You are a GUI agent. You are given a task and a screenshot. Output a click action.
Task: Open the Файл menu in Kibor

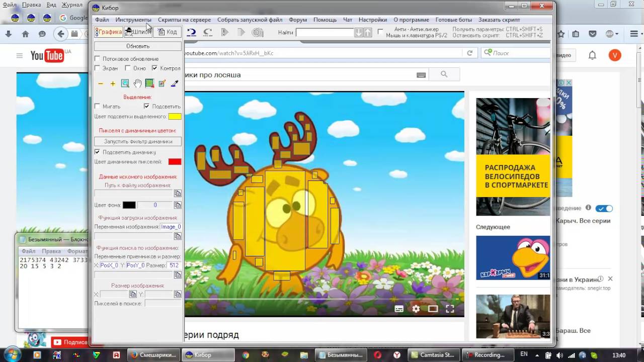[x=102, y=20]
